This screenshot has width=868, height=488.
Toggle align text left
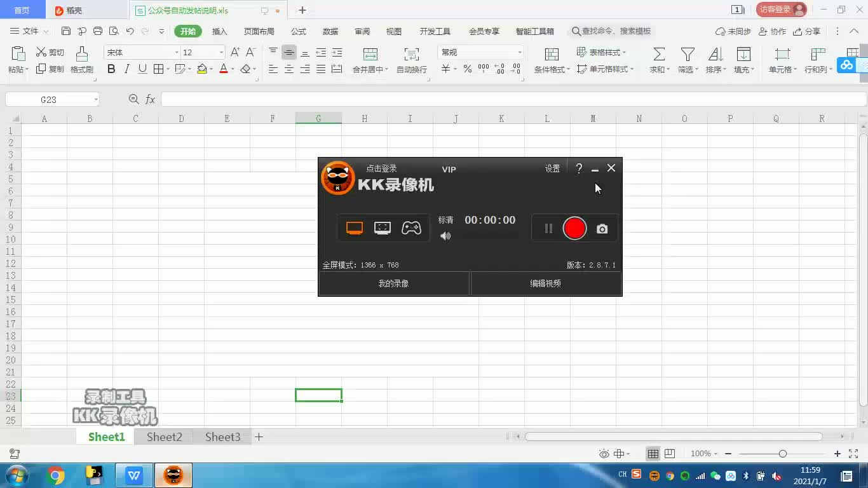[x=273, y=69]
